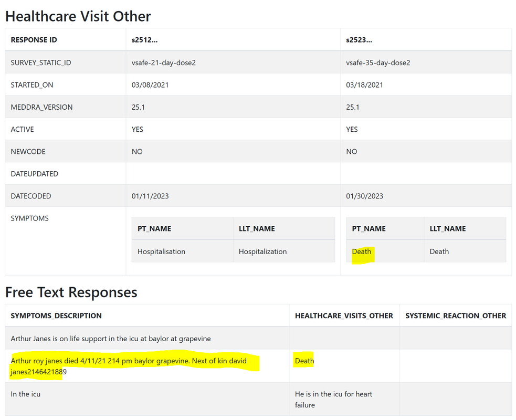Select the RESPONSE ID header cell
The width and height of the screenshot is (516, 420).
click(x=66, y=39)
